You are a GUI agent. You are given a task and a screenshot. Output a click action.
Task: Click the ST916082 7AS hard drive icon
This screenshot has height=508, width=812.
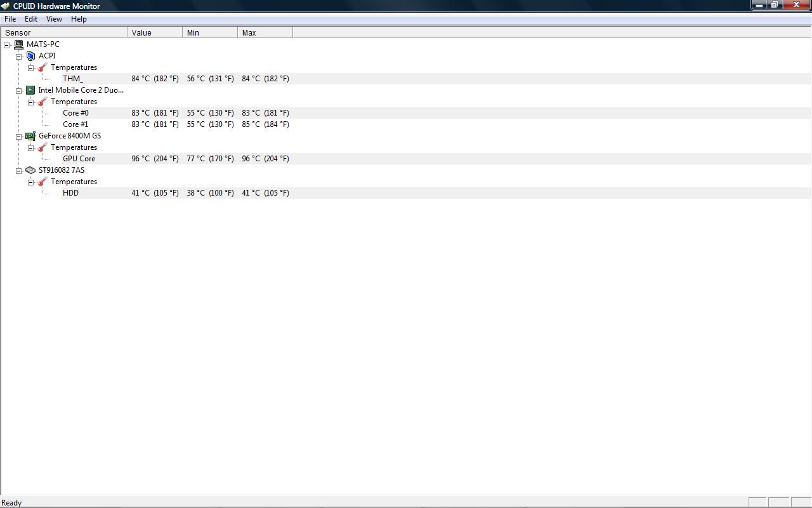(30, 170)
